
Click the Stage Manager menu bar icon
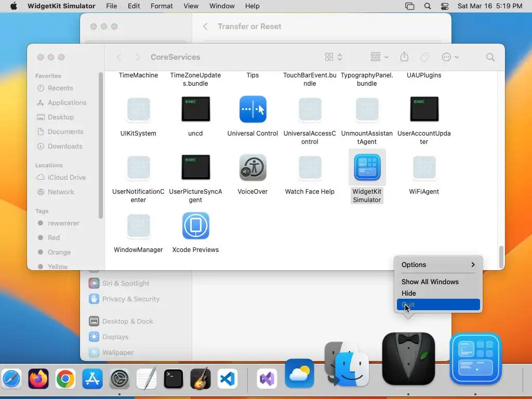point(409,6)
